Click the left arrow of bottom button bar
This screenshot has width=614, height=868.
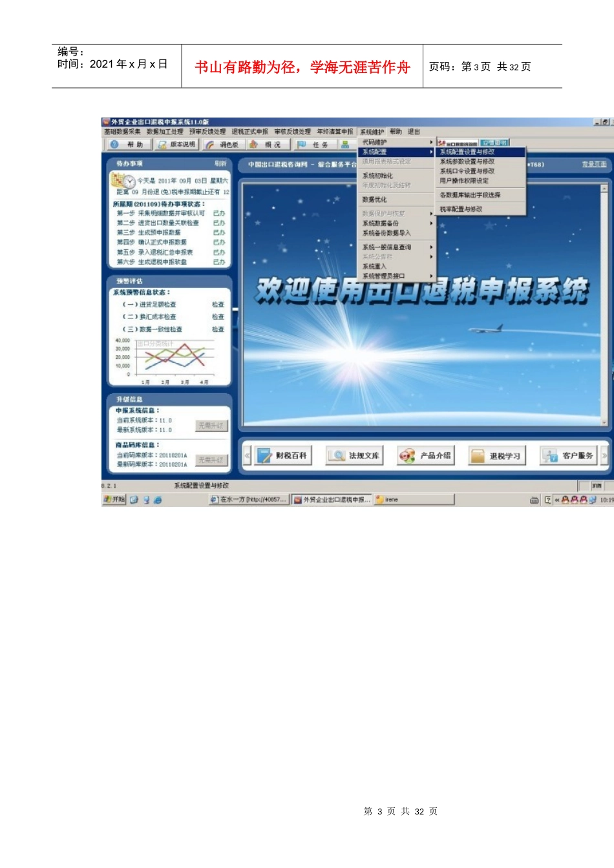(x=247, y=456)
